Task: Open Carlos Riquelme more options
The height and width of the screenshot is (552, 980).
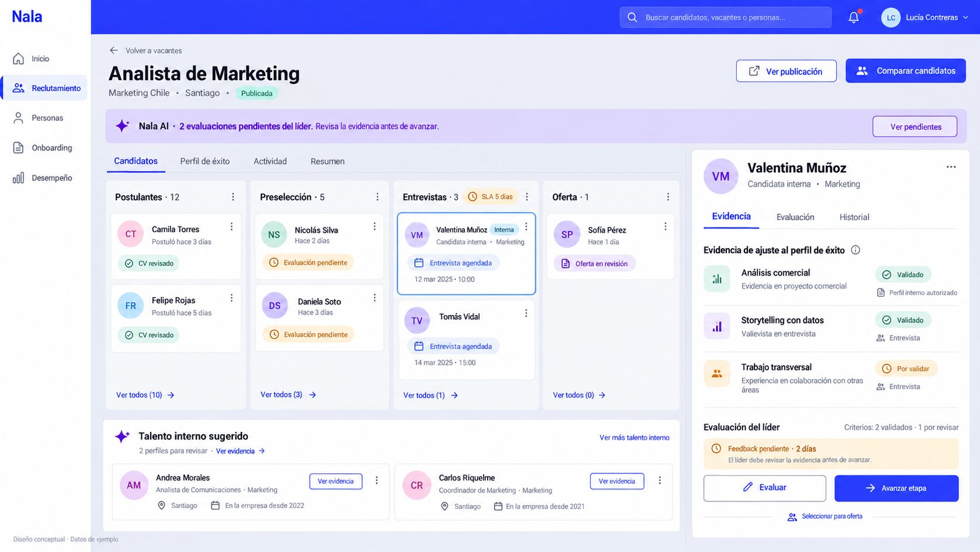Action: click(x=659, y=480)
